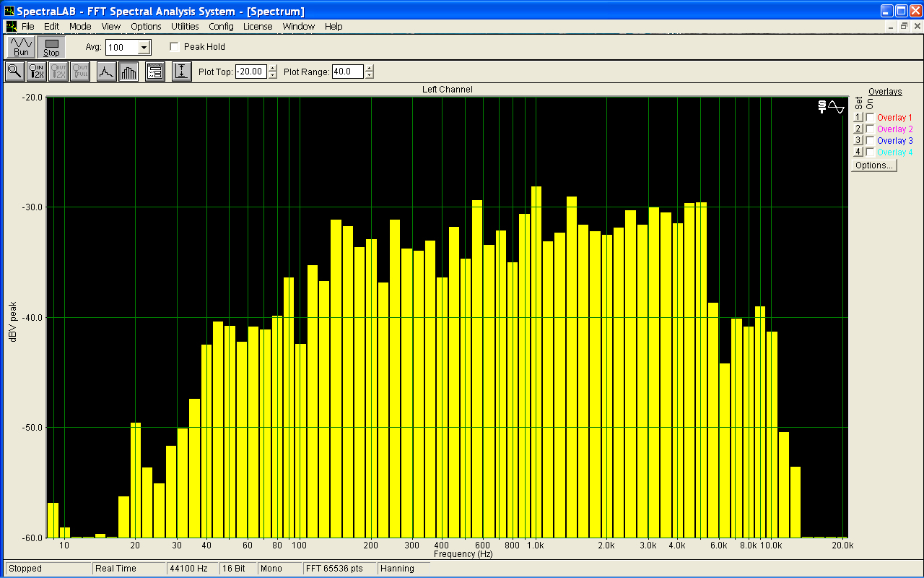Click the ST marker icon in plot
This screenshot has width=924, height=578.
tap(821, 107)
